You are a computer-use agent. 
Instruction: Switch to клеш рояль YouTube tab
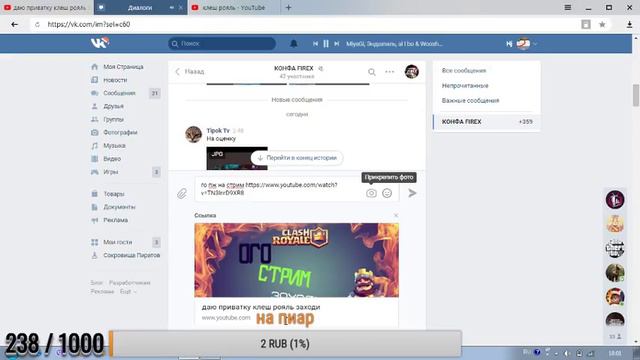[234, 7]
